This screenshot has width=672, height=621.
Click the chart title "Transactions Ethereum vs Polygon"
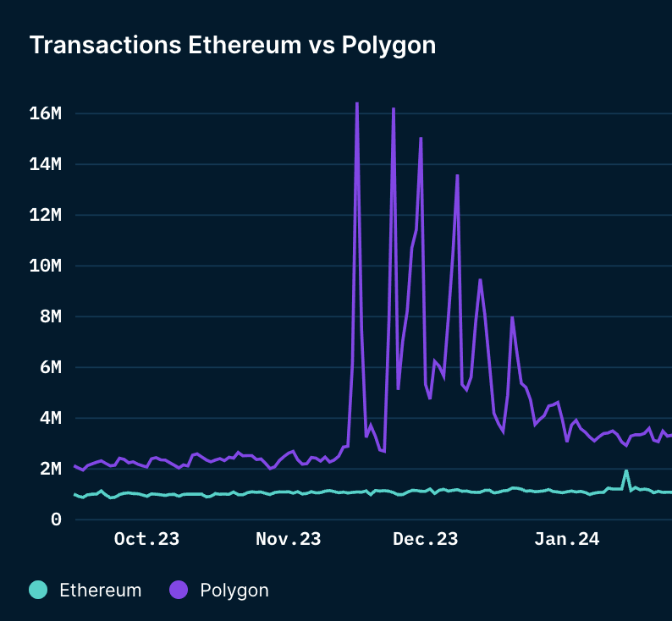233,45
